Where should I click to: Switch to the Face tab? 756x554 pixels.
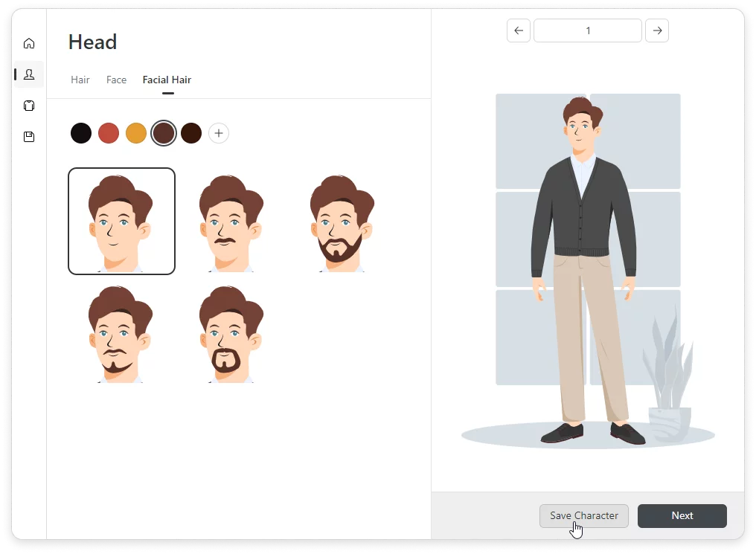coord(116,80)
